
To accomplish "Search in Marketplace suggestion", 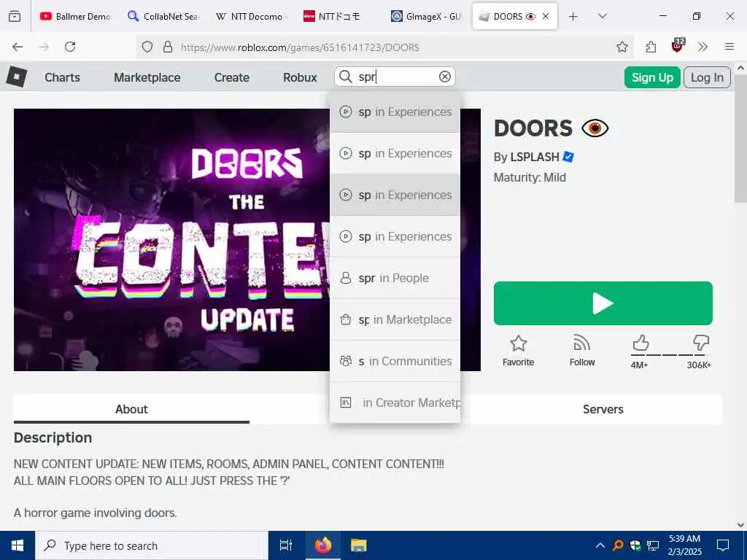I will (395, 319).
